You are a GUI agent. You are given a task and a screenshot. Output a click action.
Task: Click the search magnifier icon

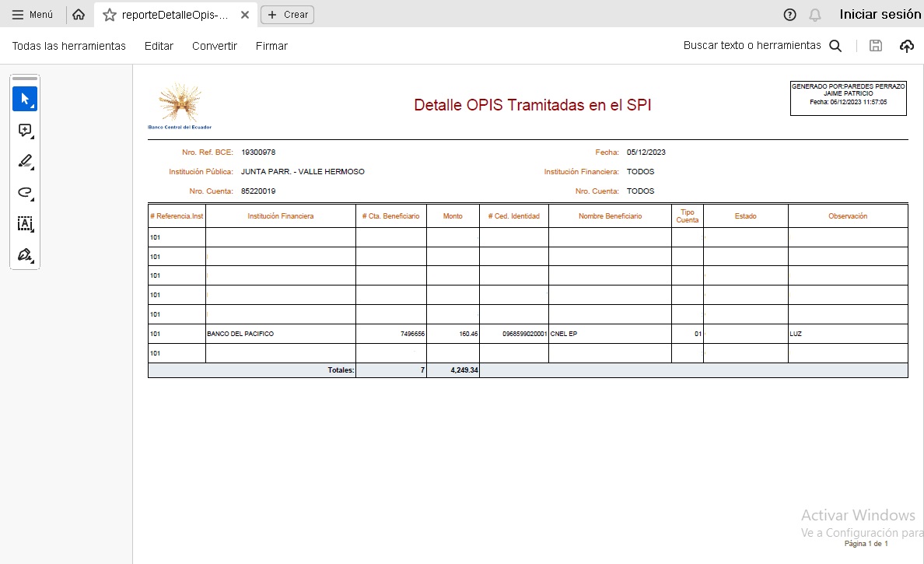point(835,46)
